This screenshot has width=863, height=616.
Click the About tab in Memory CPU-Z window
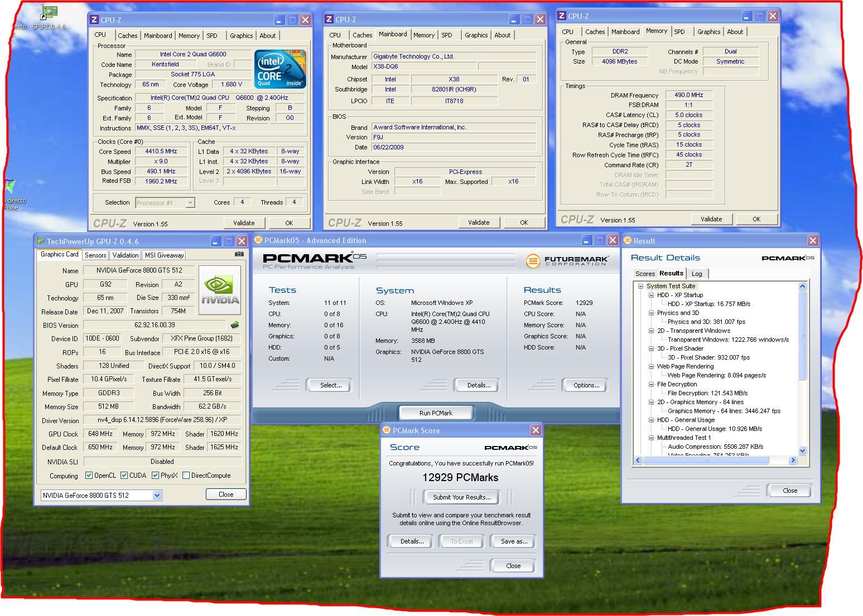coord(735,32)
